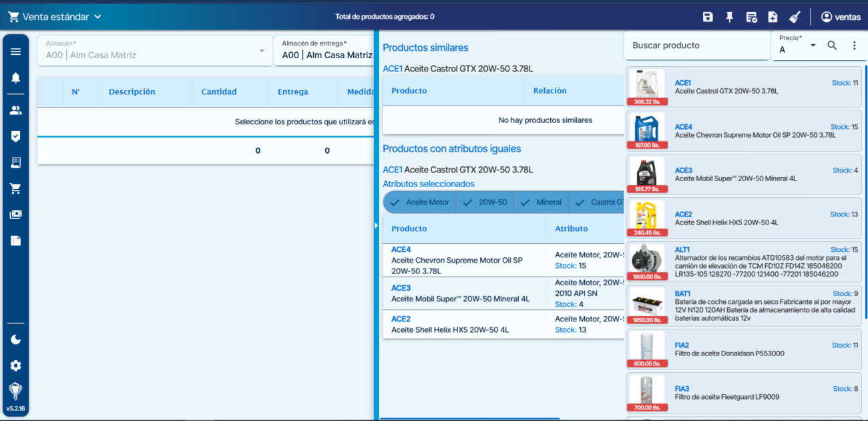Screen dimensions: 868x421
Task: Select the ACE1 Castrol GTX product card
Action: coord(744,87)
